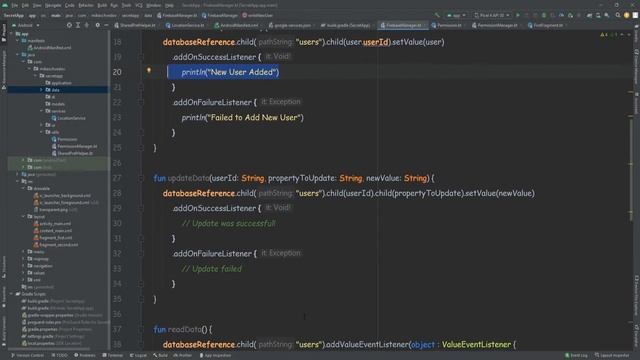Viewport: 640px width, 360px height.
Task: Open Logcat tool window
Action: [138, 356]
